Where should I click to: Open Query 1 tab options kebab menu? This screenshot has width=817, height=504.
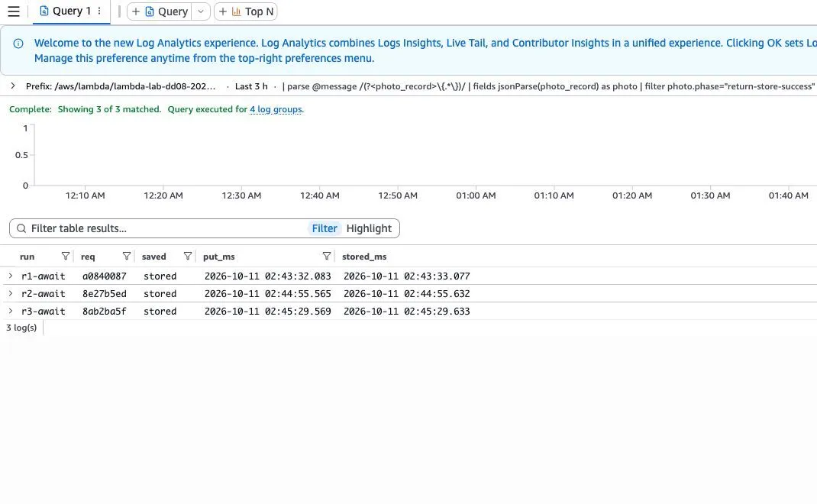click(99, 11)
